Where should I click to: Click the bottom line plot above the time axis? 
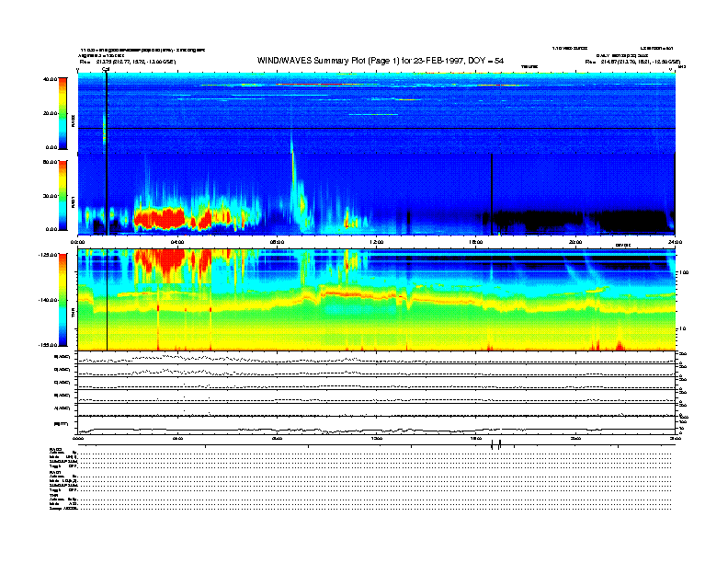[376, 426]
